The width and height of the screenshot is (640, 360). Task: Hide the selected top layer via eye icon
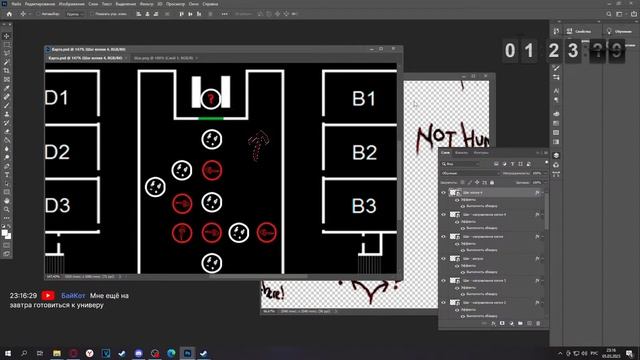coord(444,192)
